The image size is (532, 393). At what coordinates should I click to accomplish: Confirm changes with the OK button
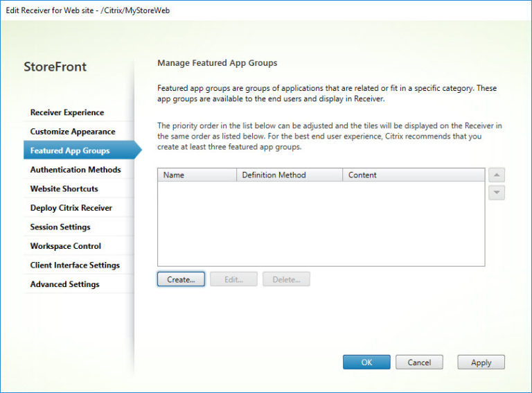[366, 362]
